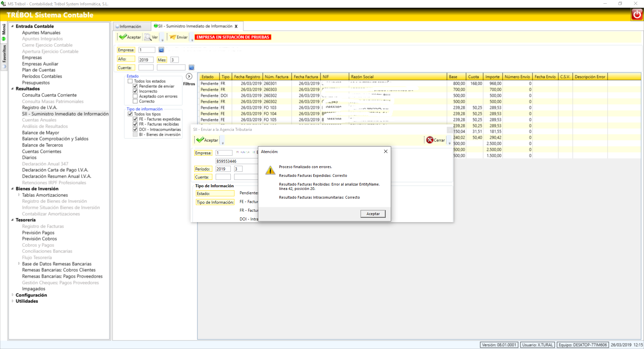Collapse the Tesorería tree section

pyautogui.click(x=12, y=220)
